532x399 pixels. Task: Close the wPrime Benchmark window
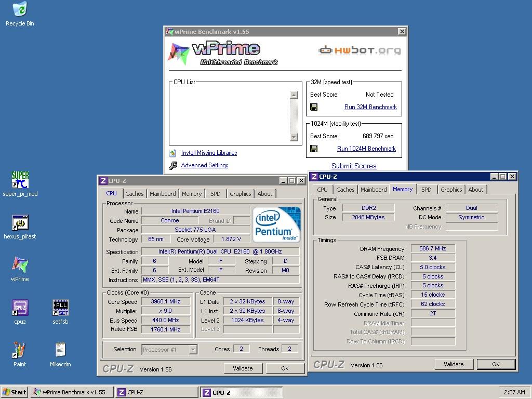click(402, 32)
